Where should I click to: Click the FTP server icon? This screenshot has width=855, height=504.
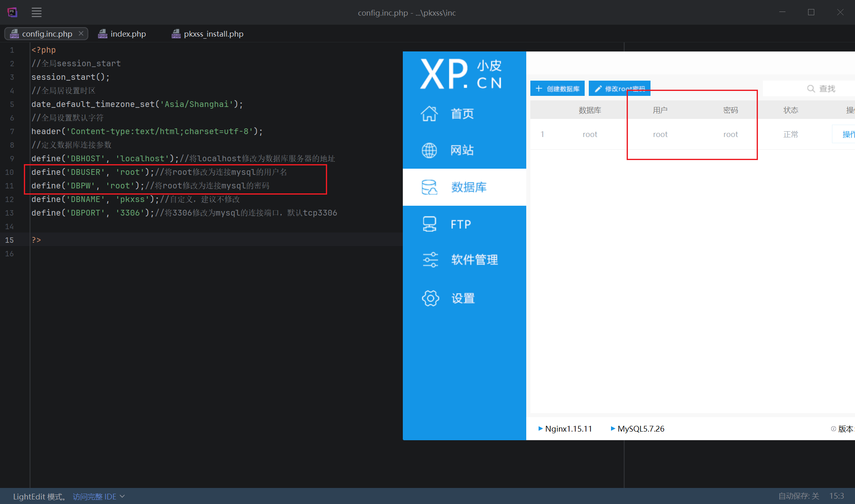[x=429, y=224]
